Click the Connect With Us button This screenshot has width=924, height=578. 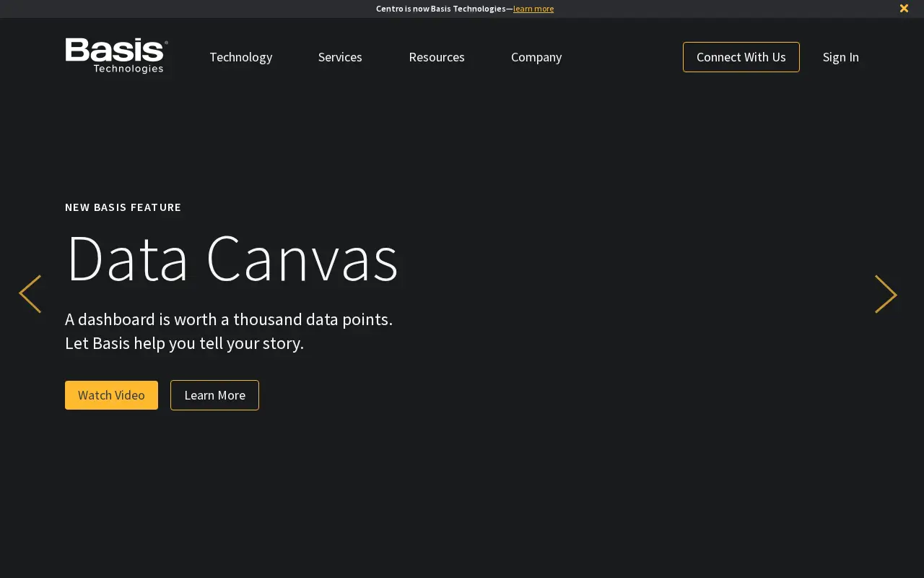tap(741, 57)
